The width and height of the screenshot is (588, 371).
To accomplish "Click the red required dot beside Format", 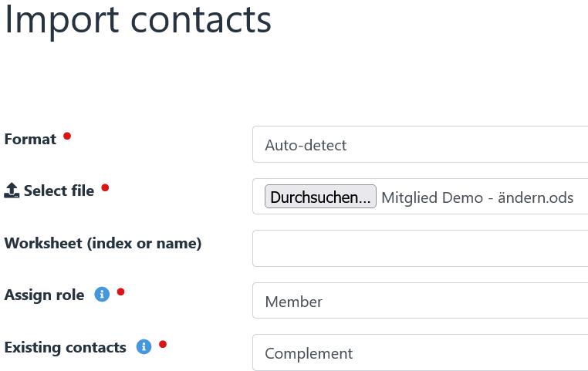I will point(67,136).
